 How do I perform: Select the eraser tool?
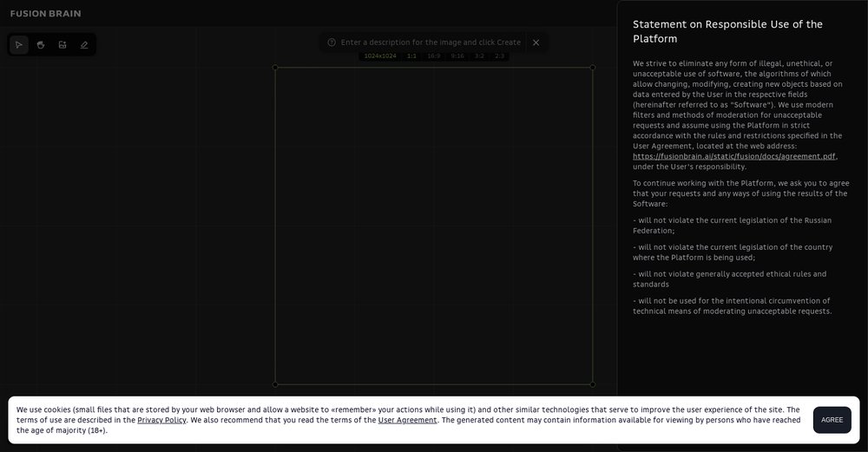point(84,44)
